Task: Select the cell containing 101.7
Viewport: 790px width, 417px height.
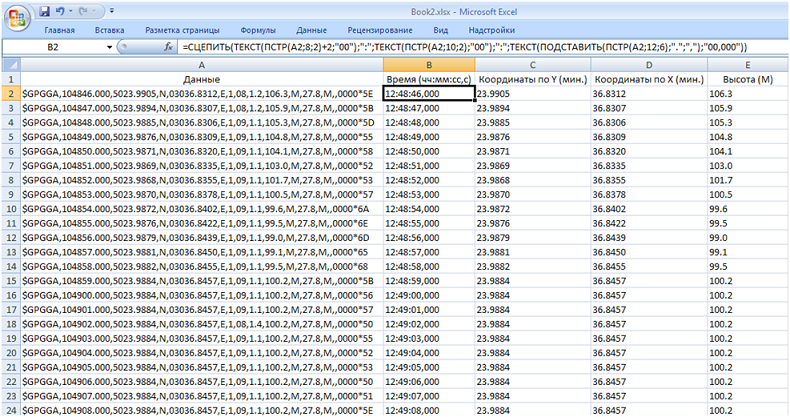Action: coord(748,180)
